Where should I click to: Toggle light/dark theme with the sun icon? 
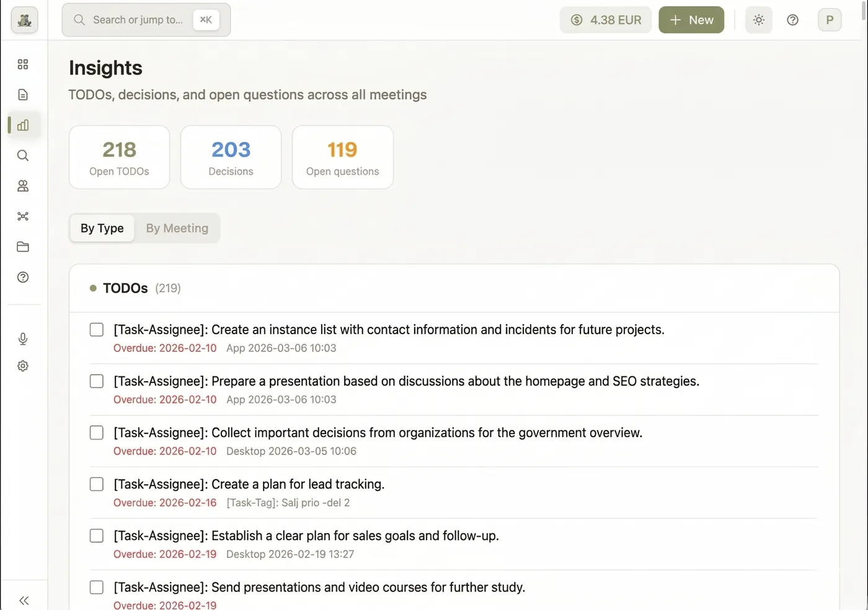coord(758,20)
